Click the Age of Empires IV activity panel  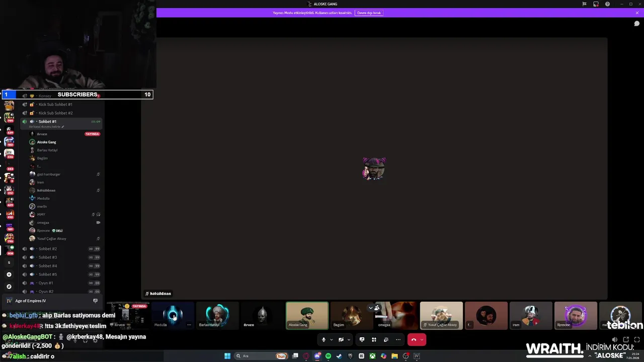point(52,301)
